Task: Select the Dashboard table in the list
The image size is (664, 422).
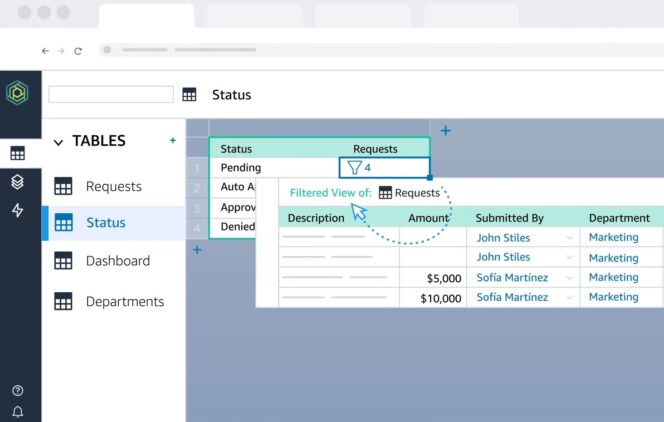Action: (x=113, y=261)
